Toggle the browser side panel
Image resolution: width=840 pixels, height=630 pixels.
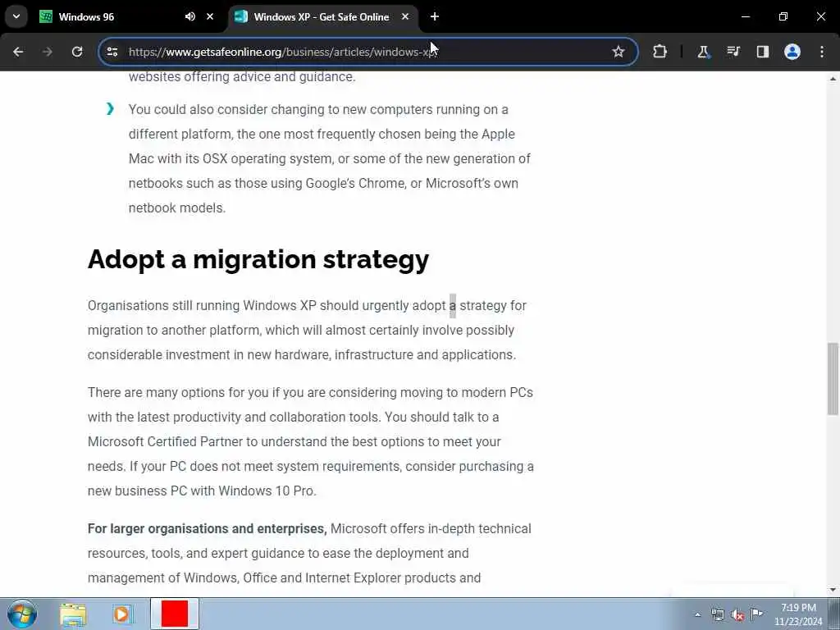762,52
